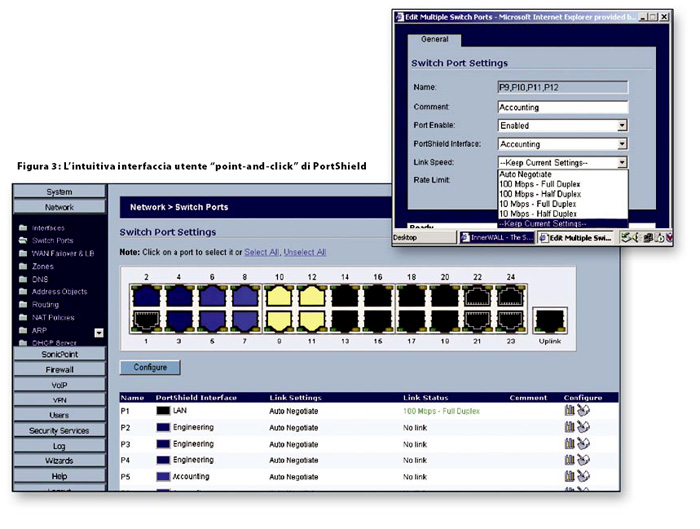Click sidebar scroll-down arrow near ARP
This screenshot has width=700, height=529.
coord(99,333)
